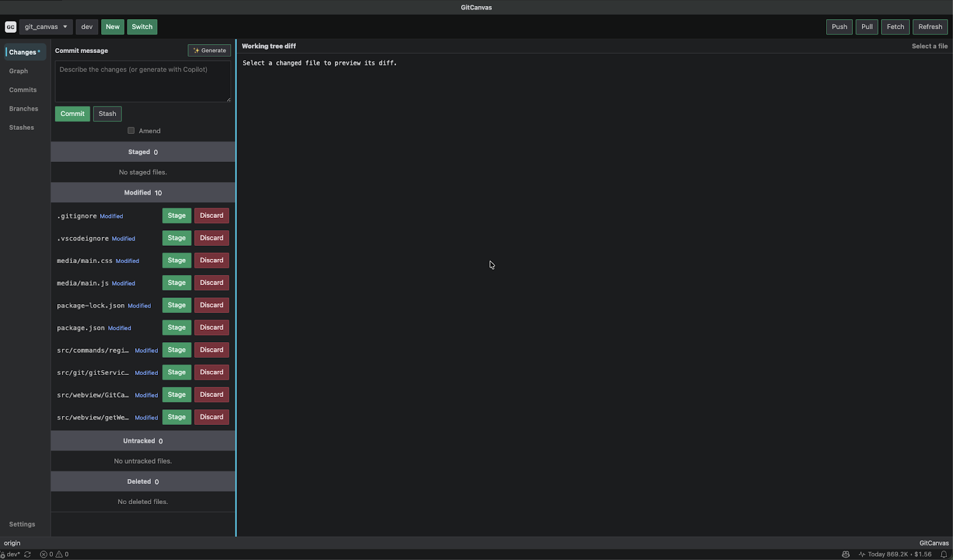Click the New branch button

pyautogui.click(x=113, y=27)
